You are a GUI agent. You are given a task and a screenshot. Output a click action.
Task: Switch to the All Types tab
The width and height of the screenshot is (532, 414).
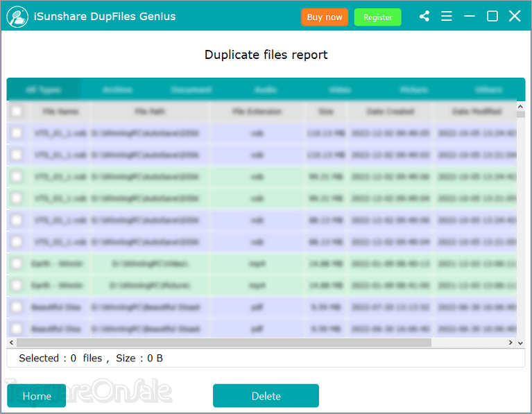44,89
